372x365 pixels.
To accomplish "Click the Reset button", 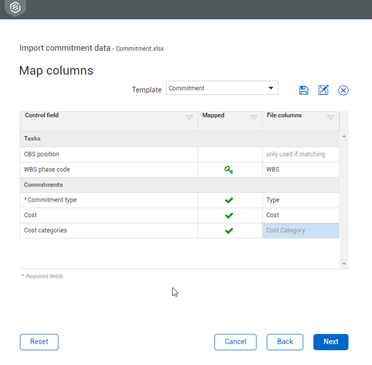I will (x=39, y=342).
